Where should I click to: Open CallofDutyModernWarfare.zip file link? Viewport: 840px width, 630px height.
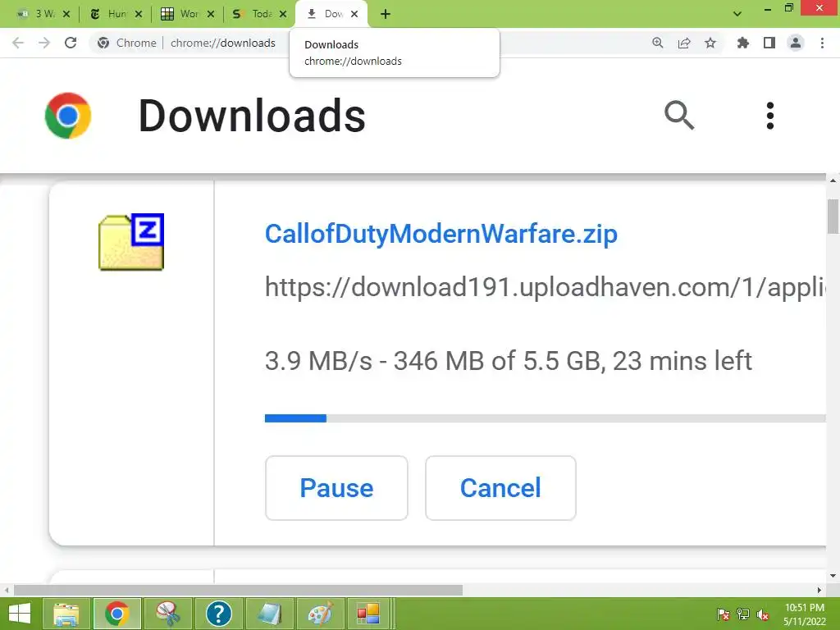(x=441, y=234)
